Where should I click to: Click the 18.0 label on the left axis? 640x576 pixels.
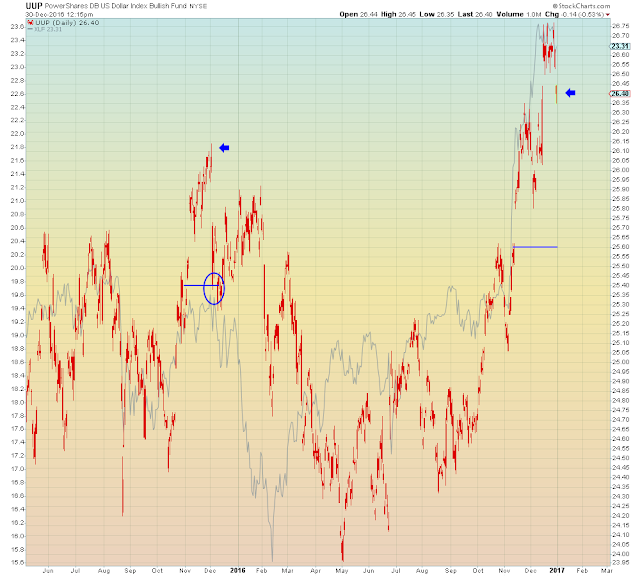pos(18,402)
